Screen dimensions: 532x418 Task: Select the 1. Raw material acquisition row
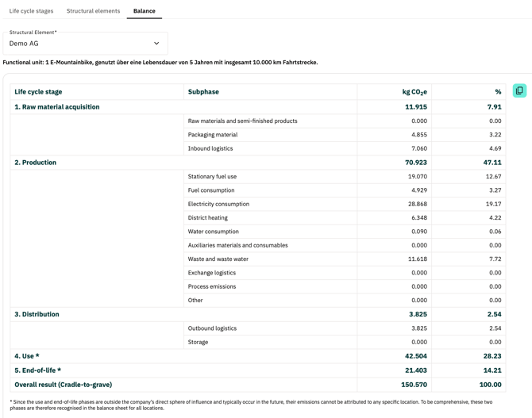(57, 107)
